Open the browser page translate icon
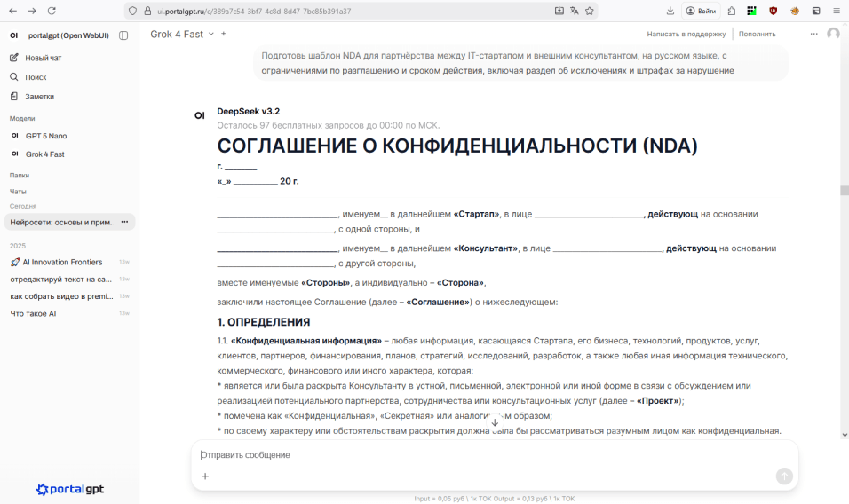This screenshot has width=849, height=504. [x=575, y=11]
